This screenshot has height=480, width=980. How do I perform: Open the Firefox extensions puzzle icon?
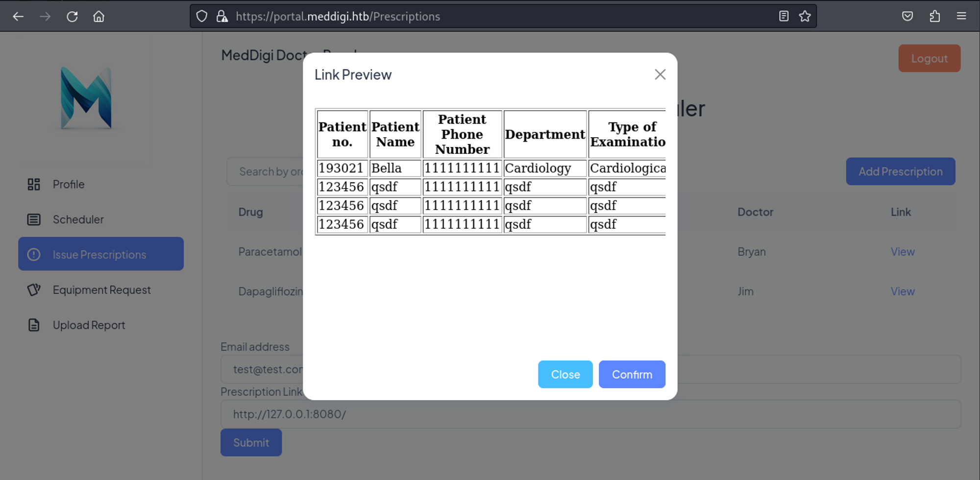(934, 17)
